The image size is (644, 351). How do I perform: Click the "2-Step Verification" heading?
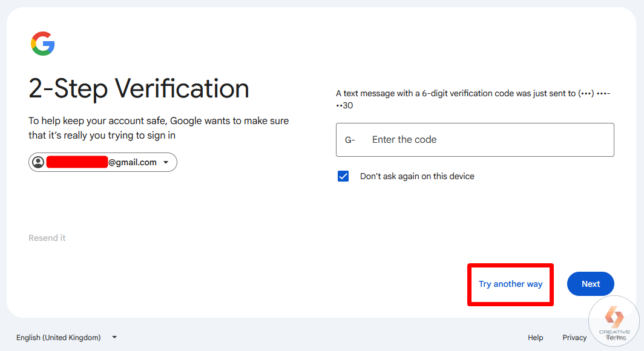pos(139,88)
